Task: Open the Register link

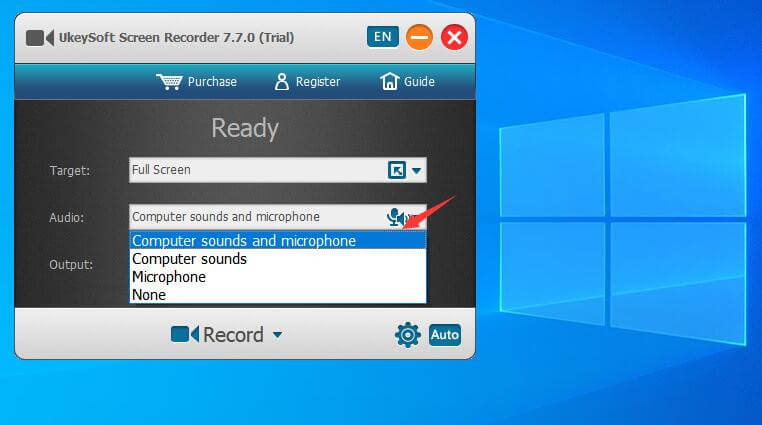Action: (318, 82)
